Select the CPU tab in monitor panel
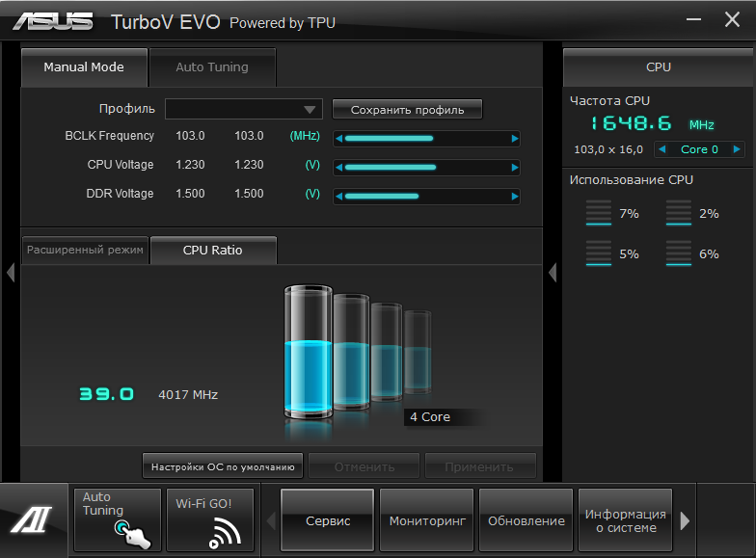 (x=658, y=67)
